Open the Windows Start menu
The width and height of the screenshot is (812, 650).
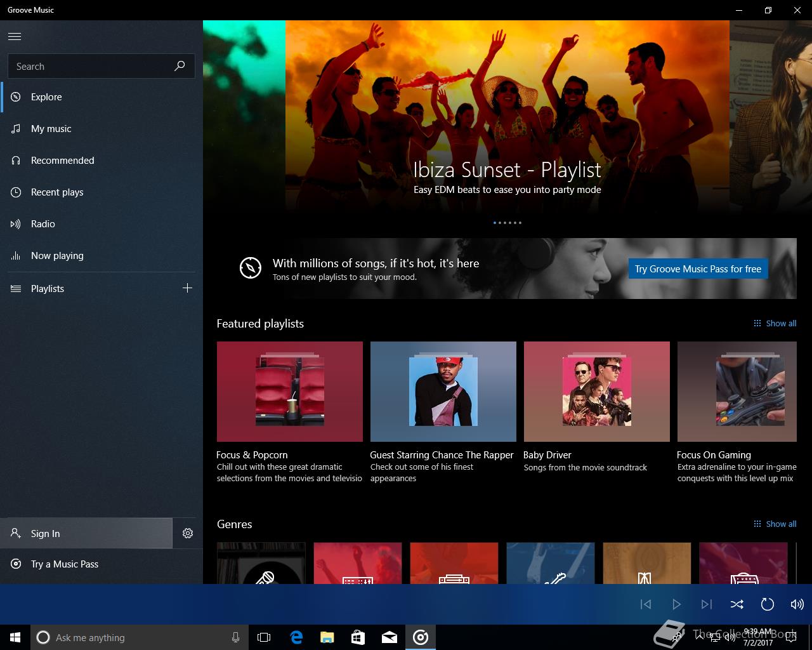pos(15,637)
